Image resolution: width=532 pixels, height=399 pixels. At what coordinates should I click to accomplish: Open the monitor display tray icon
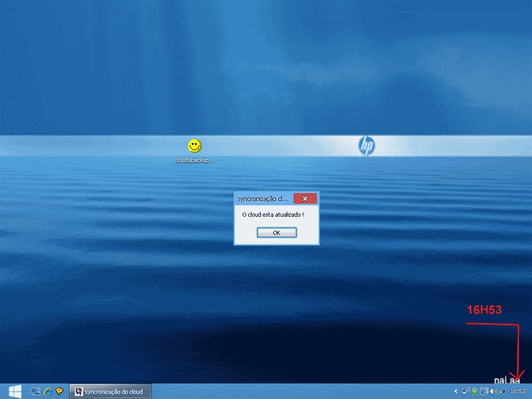pyautogui.click(x=484, y=391)
